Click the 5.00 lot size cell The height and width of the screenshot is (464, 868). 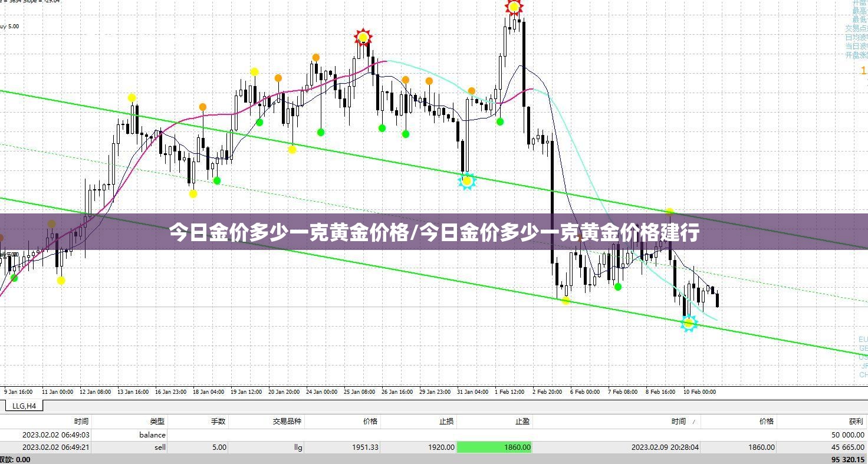tap(219, 447)
